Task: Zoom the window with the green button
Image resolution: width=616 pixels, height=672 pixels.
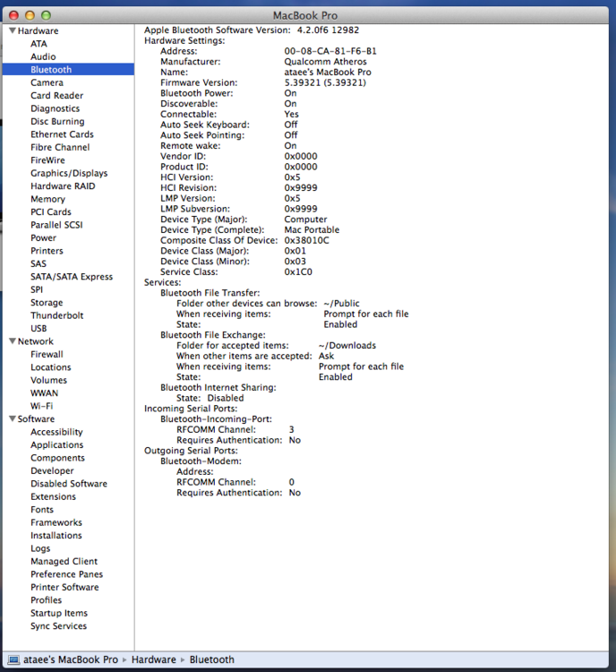Action: click(46, 15)
